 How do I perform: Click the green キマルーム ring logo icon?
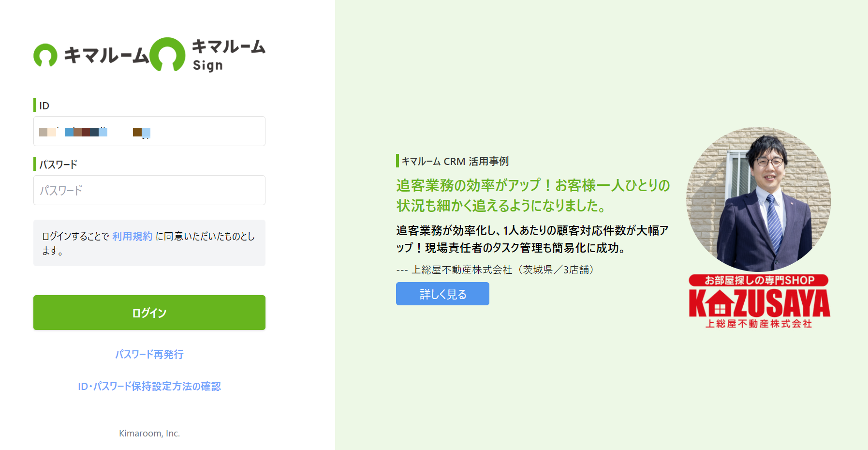click(45, 55)
